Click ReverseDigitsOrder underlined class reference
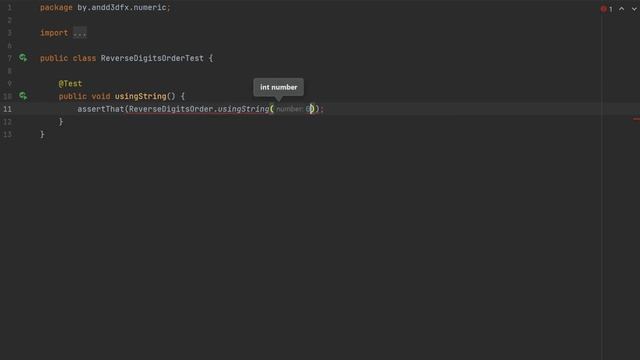 pyautogui.click(x=171, y=109)
